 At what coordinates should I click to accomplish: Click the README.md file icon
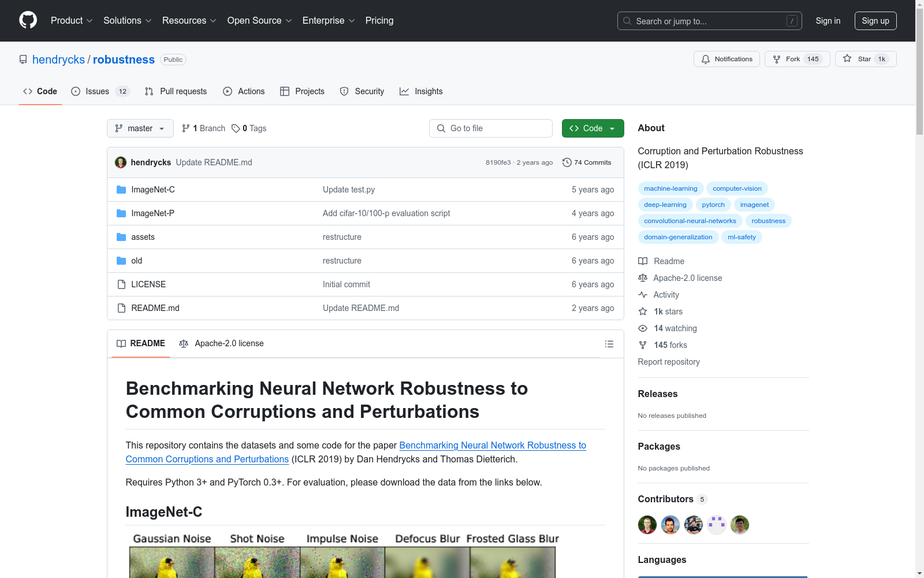click(x=121, y=308)
